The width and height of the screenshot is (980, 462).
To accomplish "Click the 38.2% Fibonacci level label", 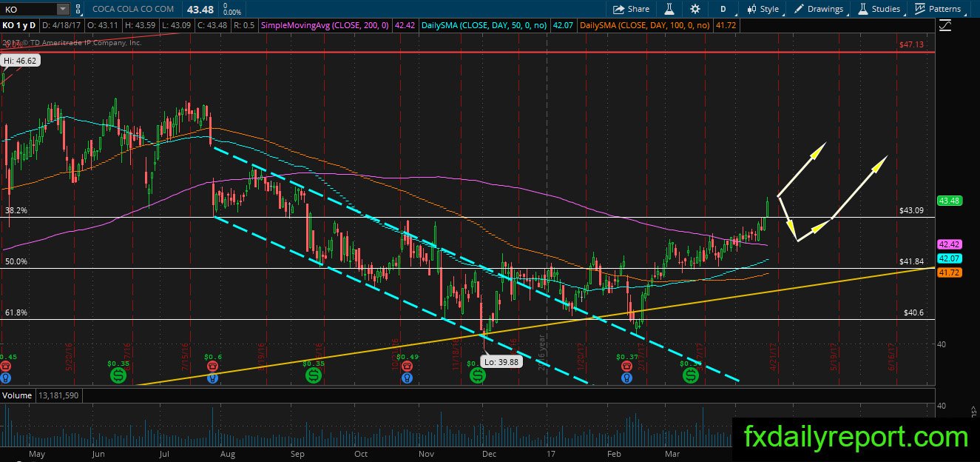I will point(16,210).
